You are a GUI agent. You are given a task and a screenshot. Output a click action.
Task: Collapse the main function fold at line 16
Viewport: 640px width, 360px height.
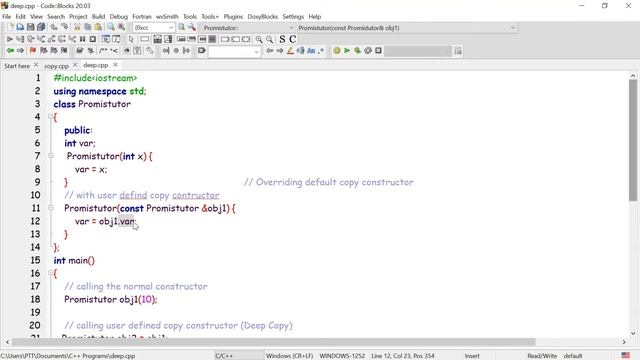pos(51,273)
